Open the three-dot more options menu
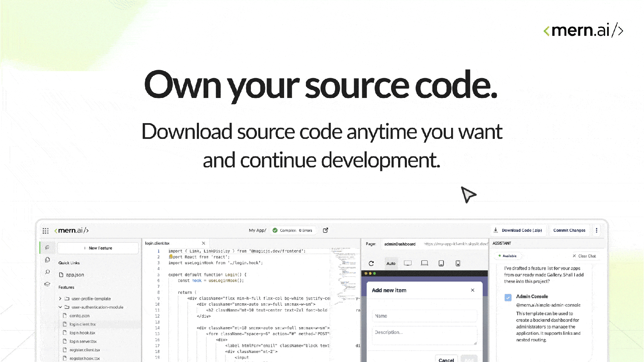644x362 pixels. click(x=596, y=230)
